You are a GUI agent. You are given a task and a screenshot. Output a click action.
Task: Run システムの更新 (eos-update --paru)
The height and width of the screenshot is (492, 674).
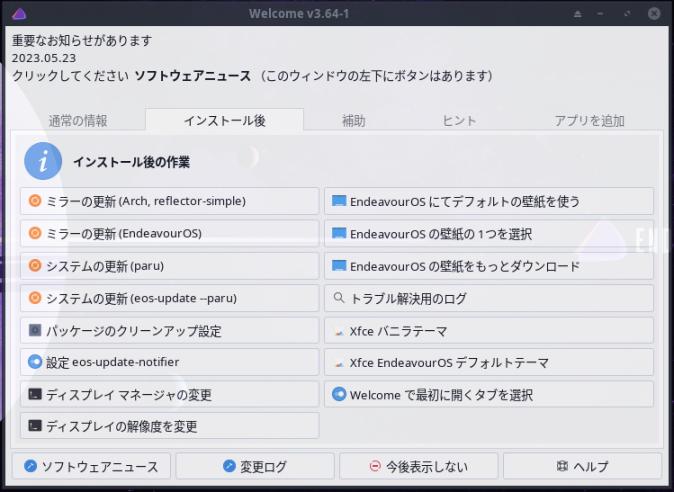170,298
